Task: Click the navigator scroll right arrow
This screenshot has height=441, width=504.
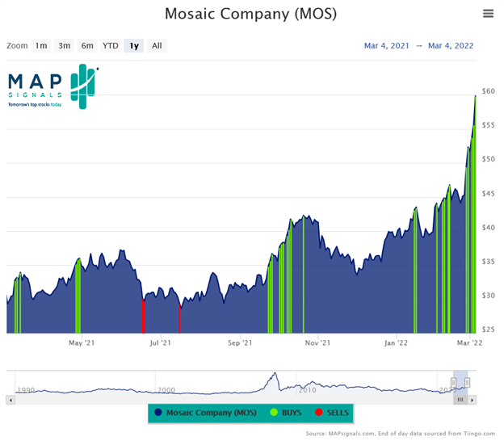Action: point(472,400)
